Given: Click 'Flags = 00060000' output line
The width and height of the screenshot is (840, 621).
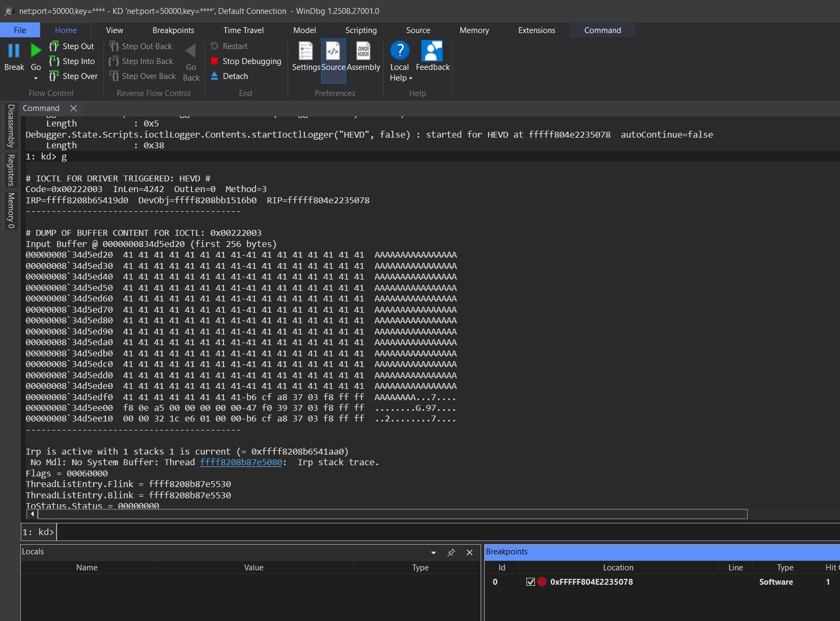Looking at the screenshot, I should pos(67,473).
